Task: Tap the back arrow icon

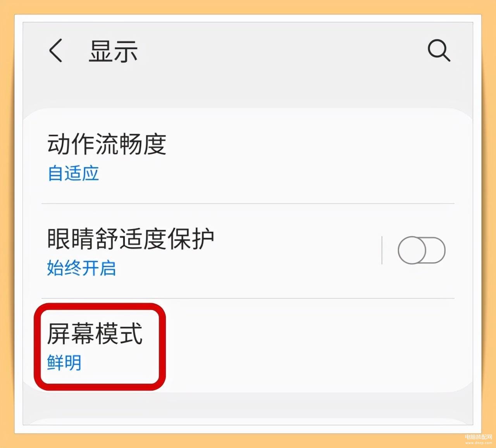Action: click(56, 51)
